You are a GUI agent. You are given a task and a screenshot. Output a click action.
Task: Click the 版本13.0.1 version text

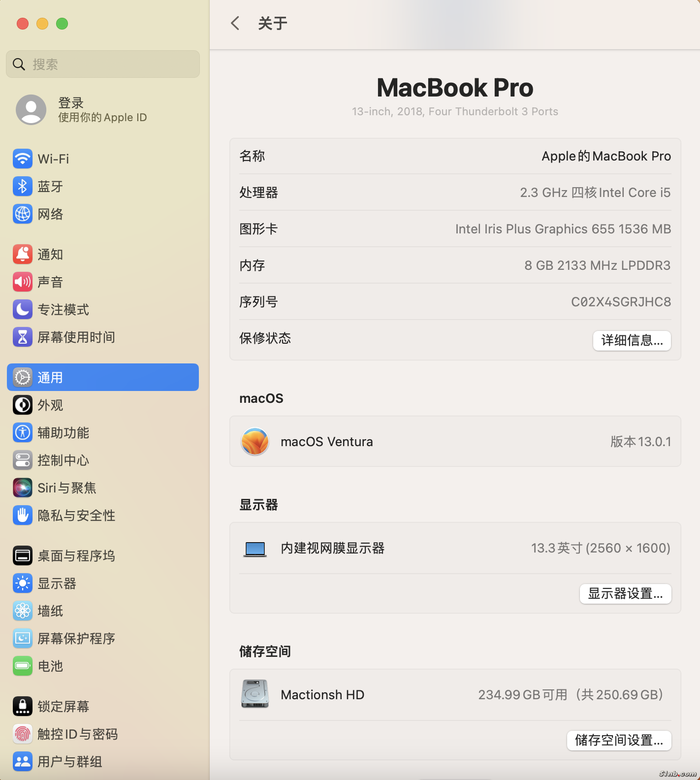[x=641, y=442]
